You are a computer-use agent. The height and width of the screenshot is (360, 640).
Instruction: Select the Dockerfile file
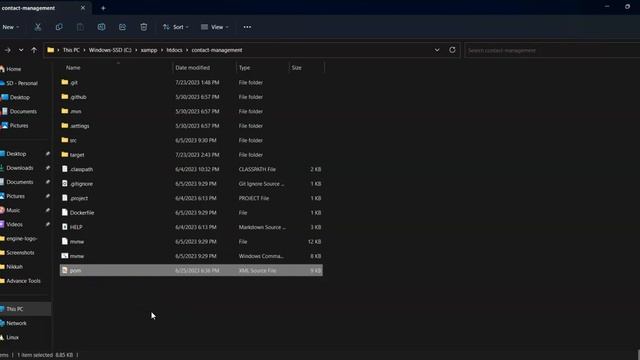(x=191, y=213)
